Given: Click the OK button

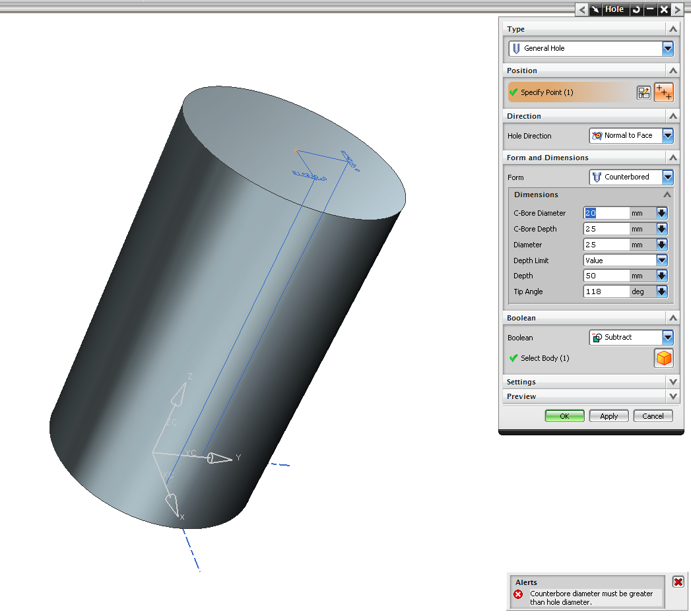Looking at the screenshot, I should point(564,416).
